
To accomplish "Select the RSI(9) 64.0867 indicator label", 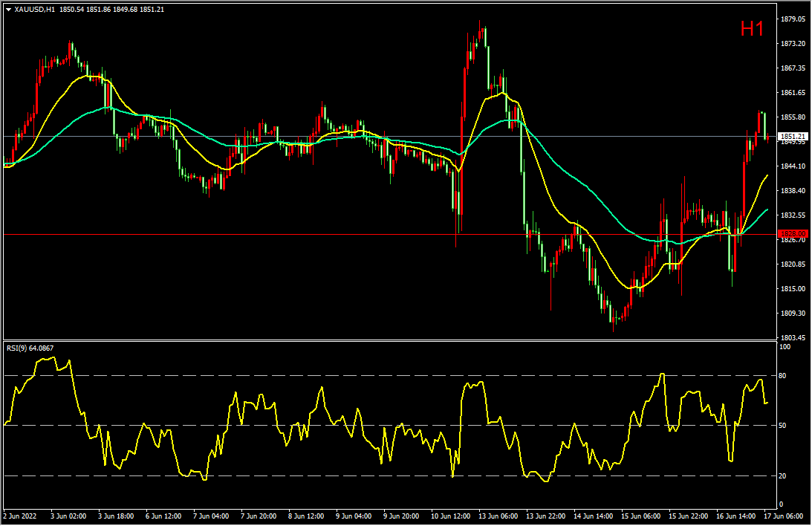I will pos(30,348).
